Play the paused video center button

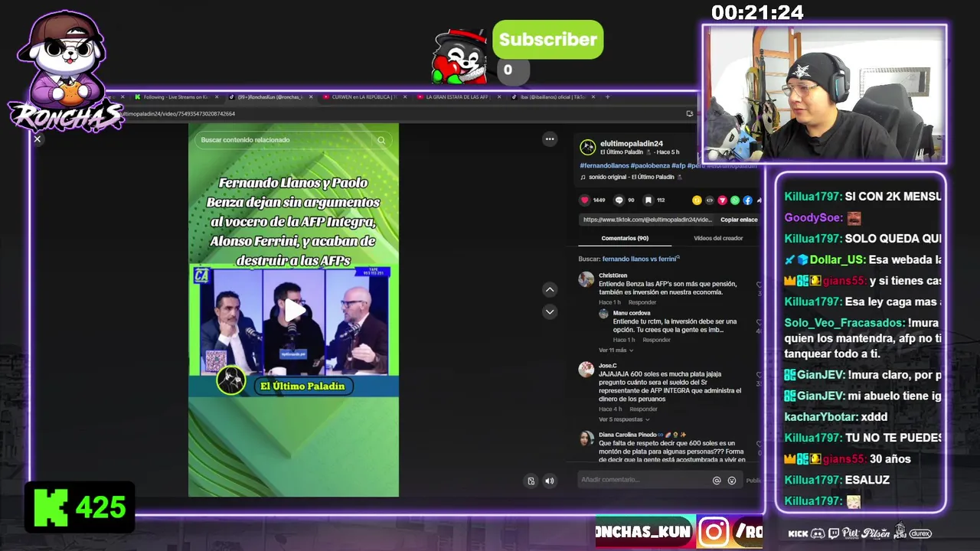pos(294,311)
